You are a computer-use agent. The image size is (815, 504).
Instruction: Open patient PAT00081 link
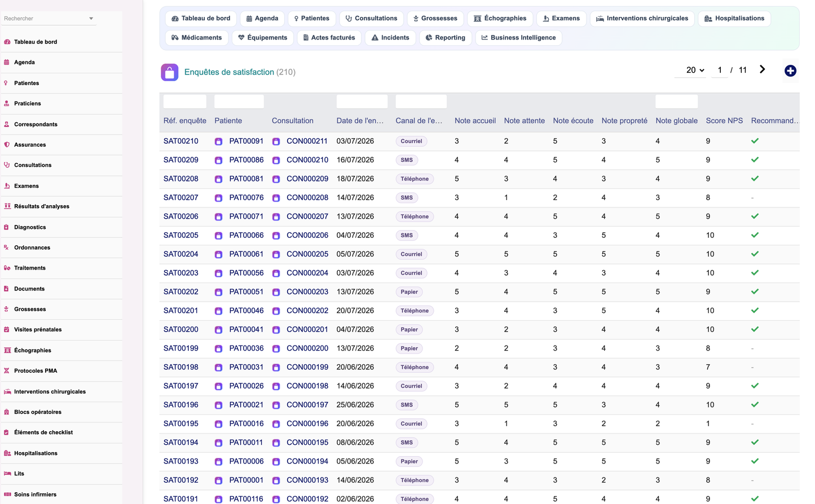tap(246, 179)
